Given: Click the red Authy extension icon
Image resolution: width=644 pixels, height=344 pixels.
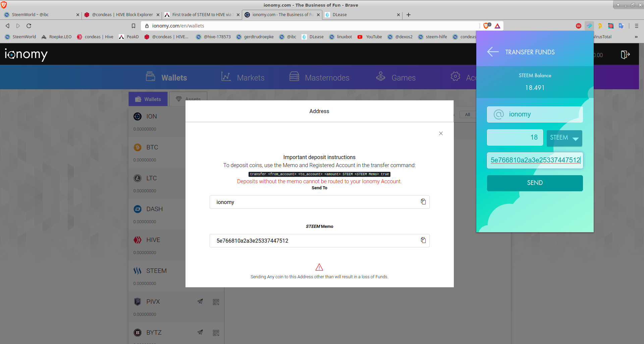Looking at the screenshot, I should [x=579, y=26].
